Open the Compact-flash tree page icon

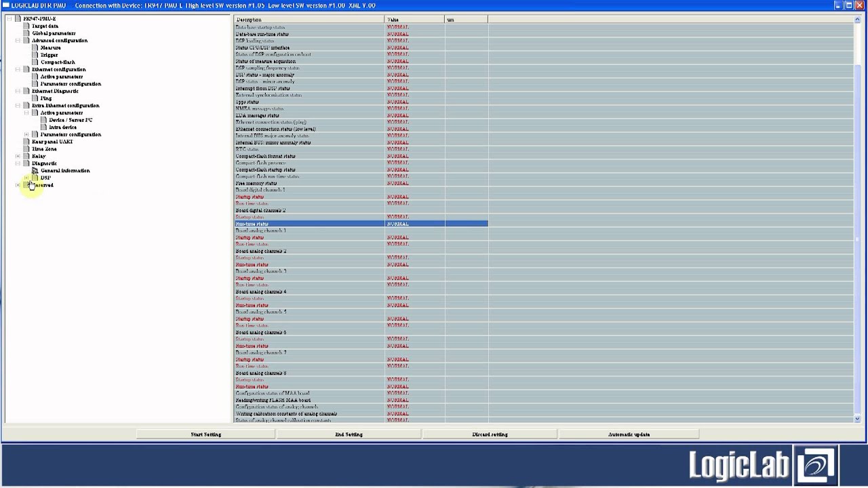tap(35, 62)
